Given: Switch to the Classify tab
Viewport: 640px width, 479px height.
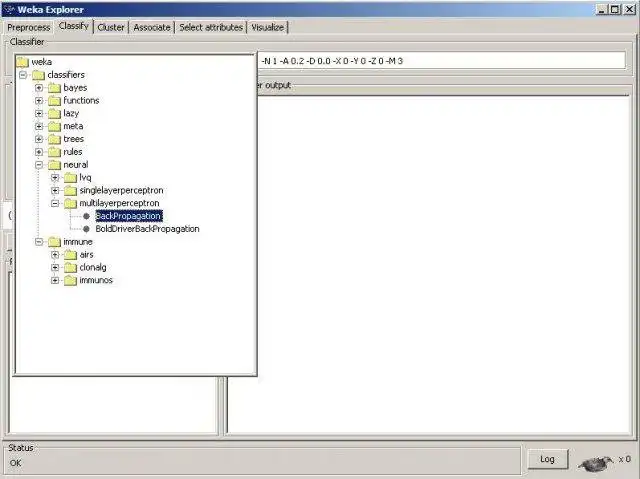Looking at the screenshot, I should (73, 26).
